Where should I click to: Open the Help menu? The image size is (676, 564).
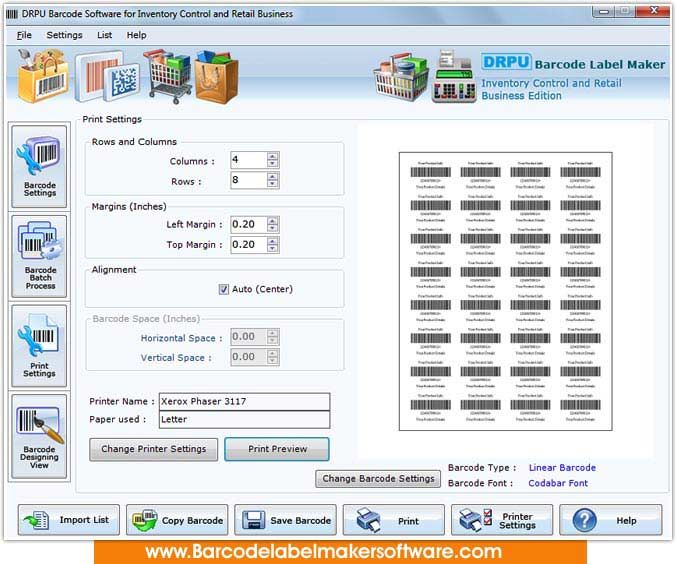click(136, 35)
